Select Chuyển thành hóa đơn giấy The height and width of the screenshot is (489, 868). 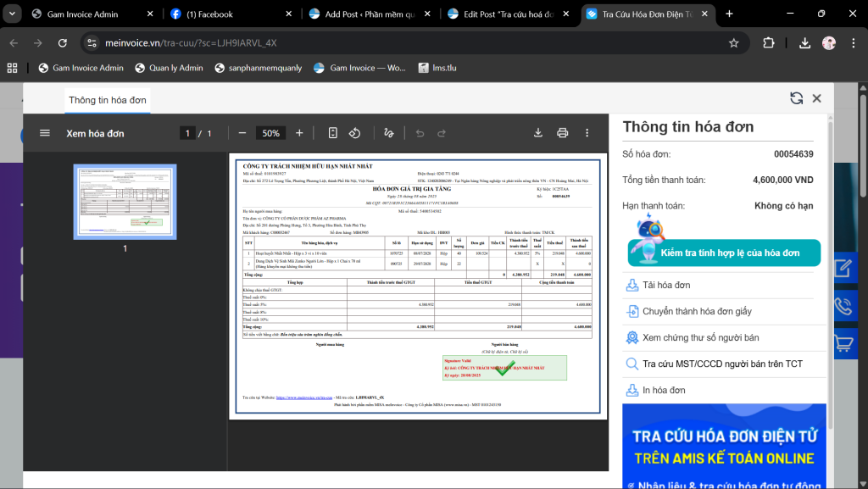[697, 312]
